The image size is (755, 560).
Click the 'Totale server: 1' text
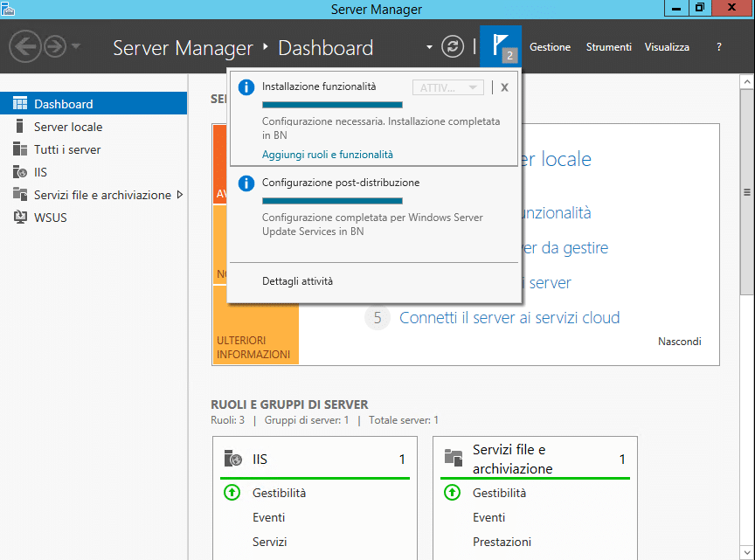coord(404,420)
